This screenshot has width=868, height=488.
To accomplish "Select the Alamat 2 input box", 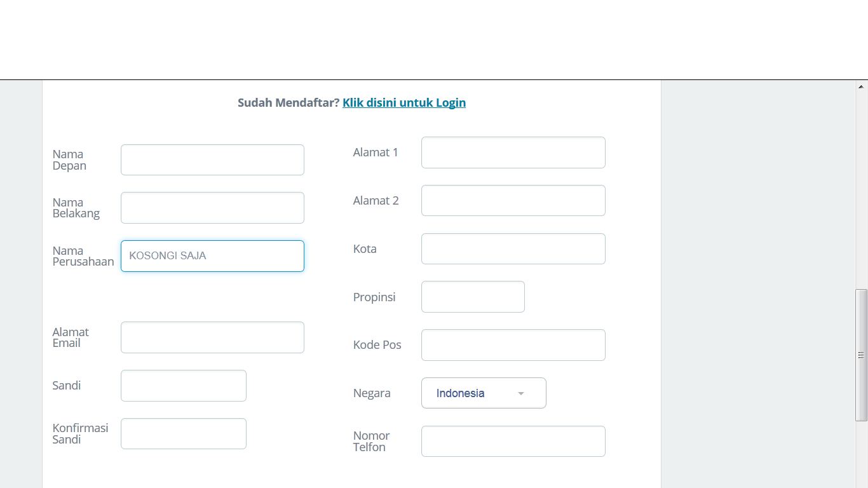I will [513, 201].
